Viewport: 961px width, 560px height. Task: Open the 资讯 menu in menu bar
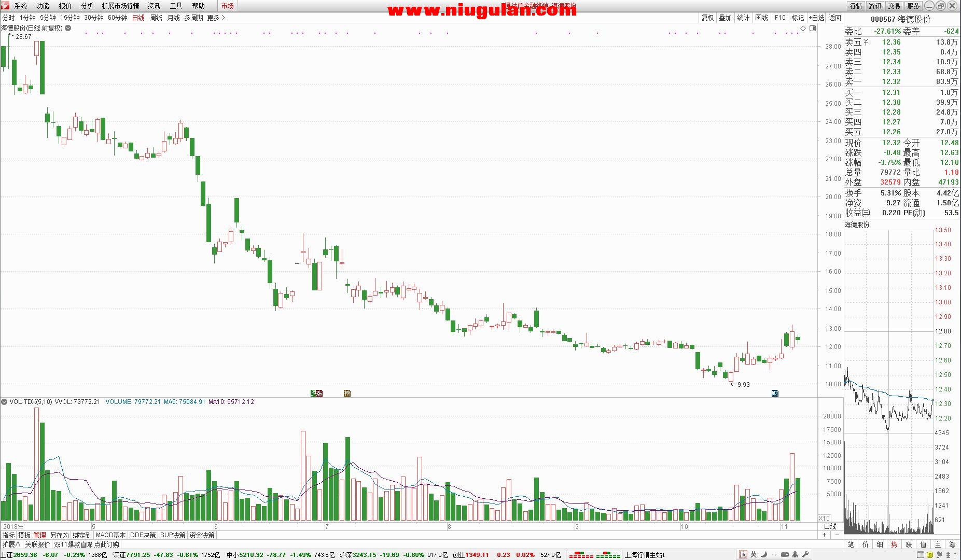coord(154,6)
